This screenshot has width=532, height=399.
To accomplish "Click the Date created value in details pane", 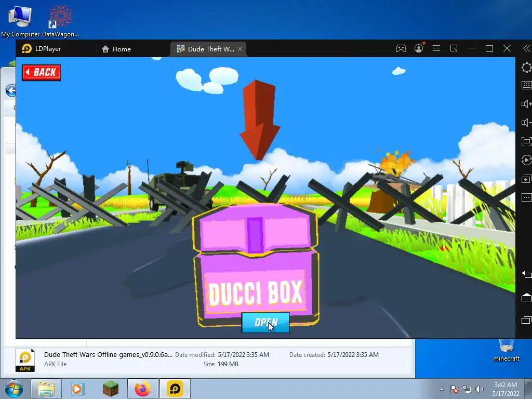I will [x=353, y=354].
